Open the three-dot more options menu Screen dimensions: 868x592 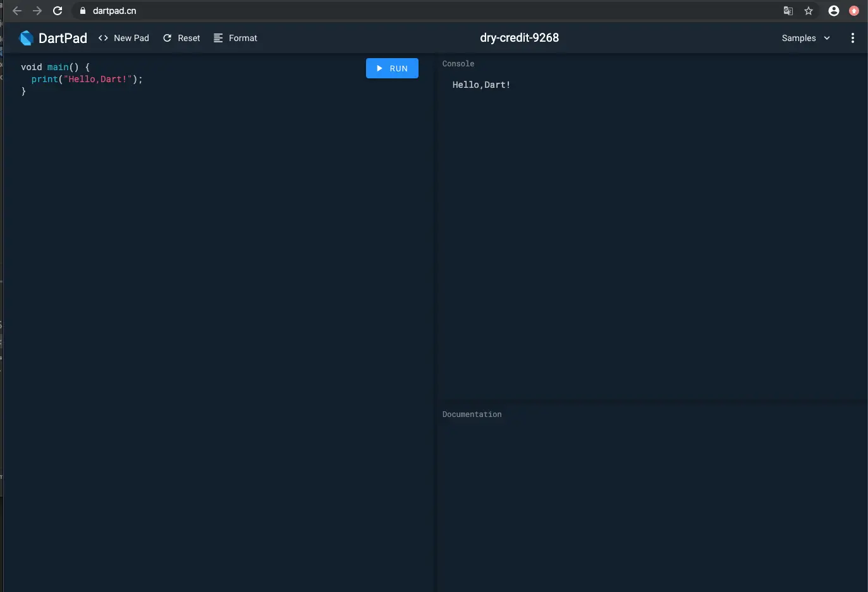[853, 38]
